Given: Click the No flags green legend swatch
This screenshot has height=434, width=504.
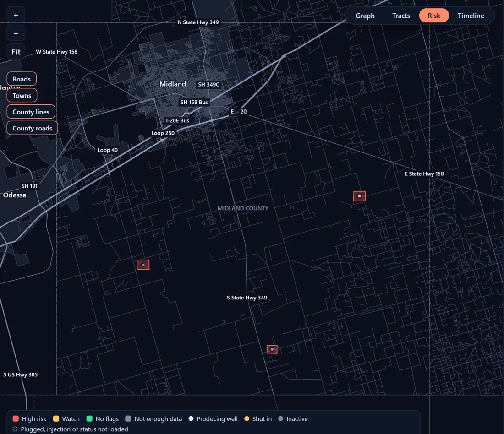Looking at the screenshot, I should (x=89, y=418).
